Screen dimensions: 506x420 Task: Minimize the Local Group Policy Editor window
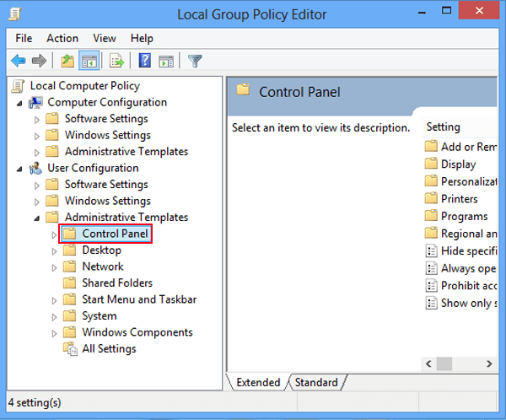pos(422,13)
